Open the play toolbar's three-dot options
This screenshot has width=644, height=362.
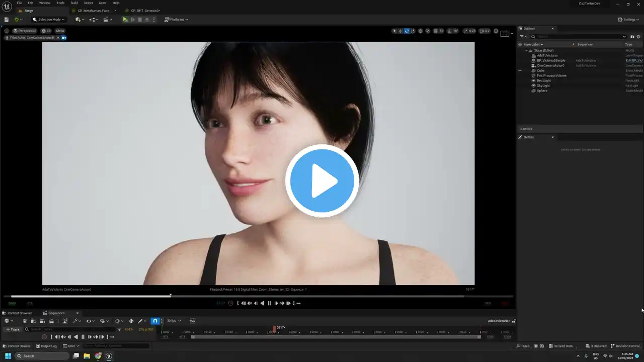(154, 20)
